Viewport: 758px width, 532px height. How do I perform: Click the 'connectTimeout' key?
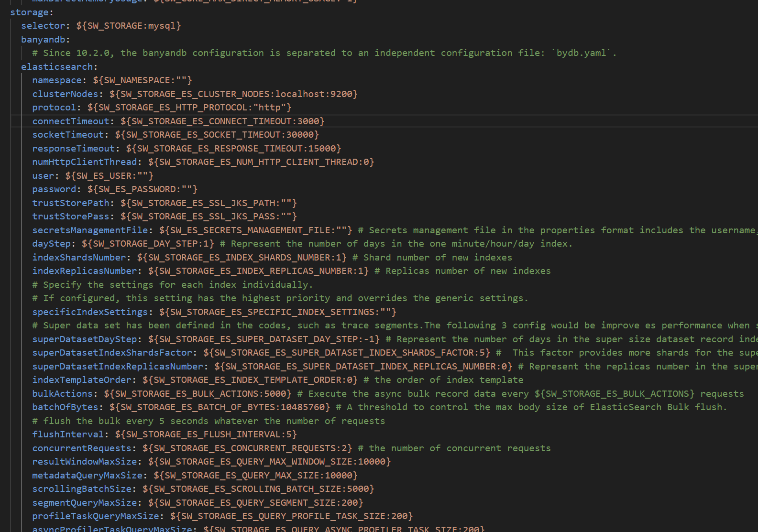71,121
